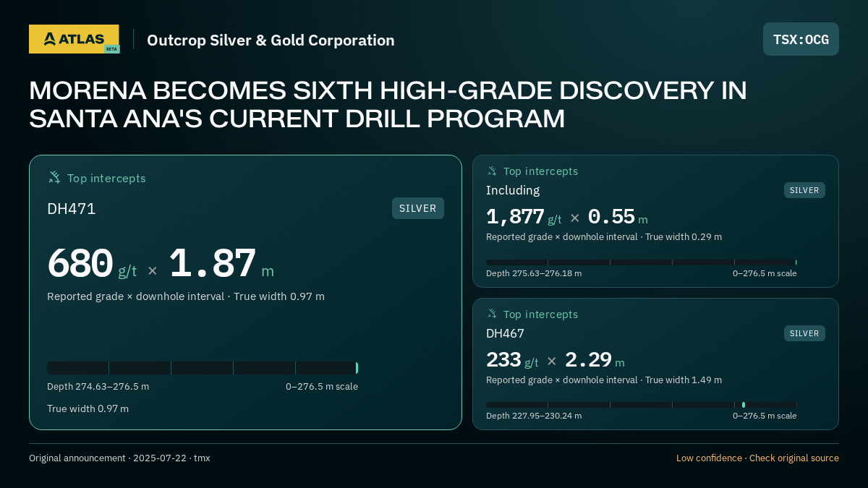Viewport: 868px width, 488px height.
Task: Click the drill icon in the DH467 card
Action: tap(492, 314)
